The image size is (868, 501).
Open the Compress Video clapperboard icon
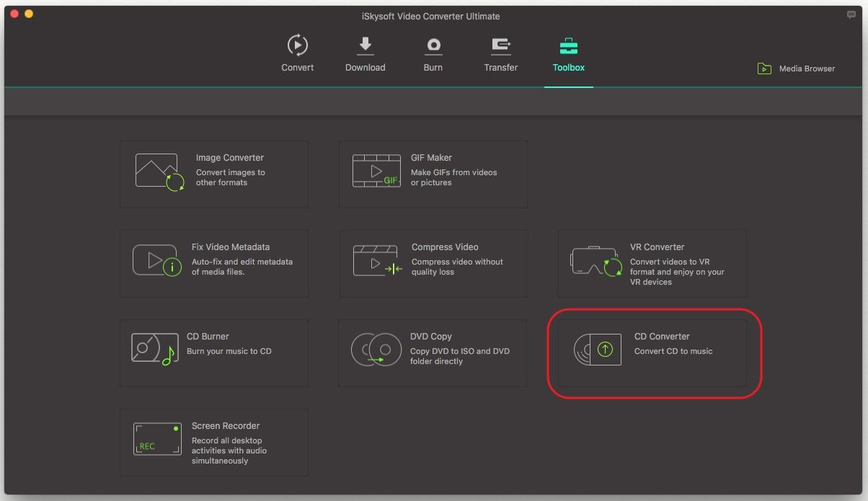tap(377, 261)
